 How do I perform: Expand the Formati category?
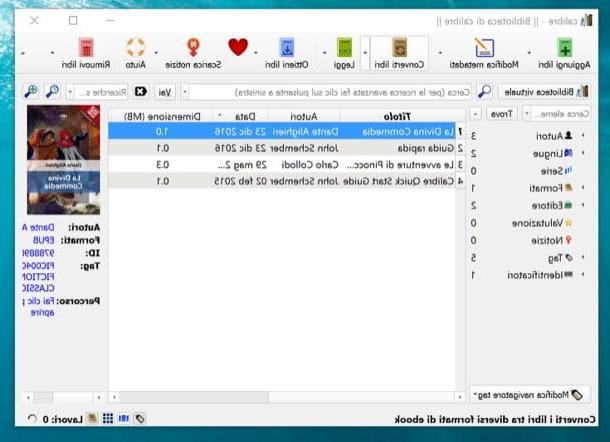tap(583, 188)
